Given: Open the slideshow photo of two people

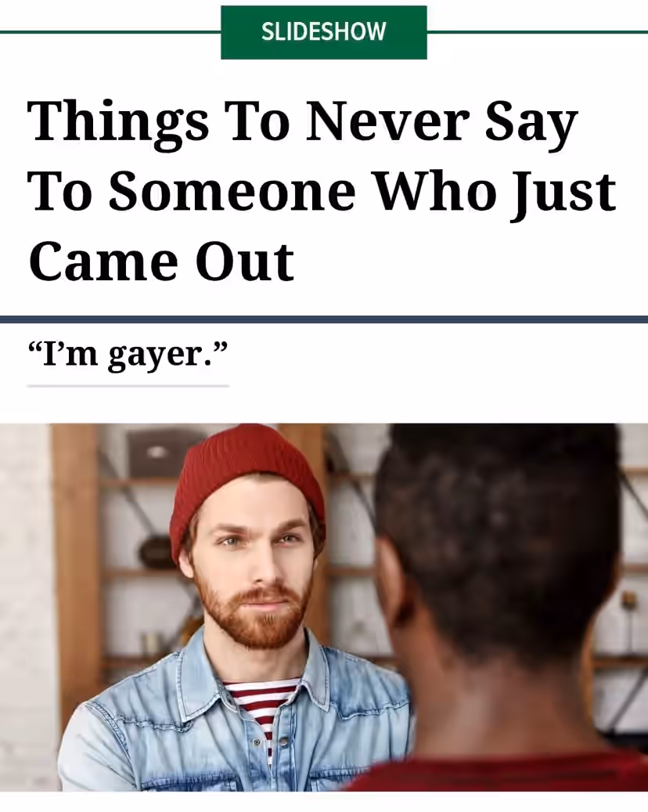Looking at the screenshot, I should point(324,607).
